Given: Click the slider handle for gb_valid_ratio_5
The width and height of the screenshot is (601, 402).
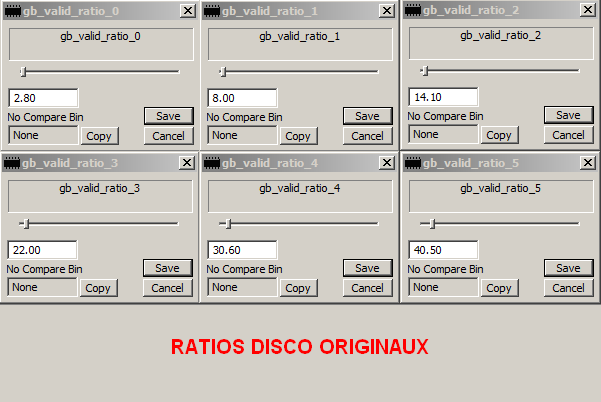Looking at the screenshot, I should [432, 224].
